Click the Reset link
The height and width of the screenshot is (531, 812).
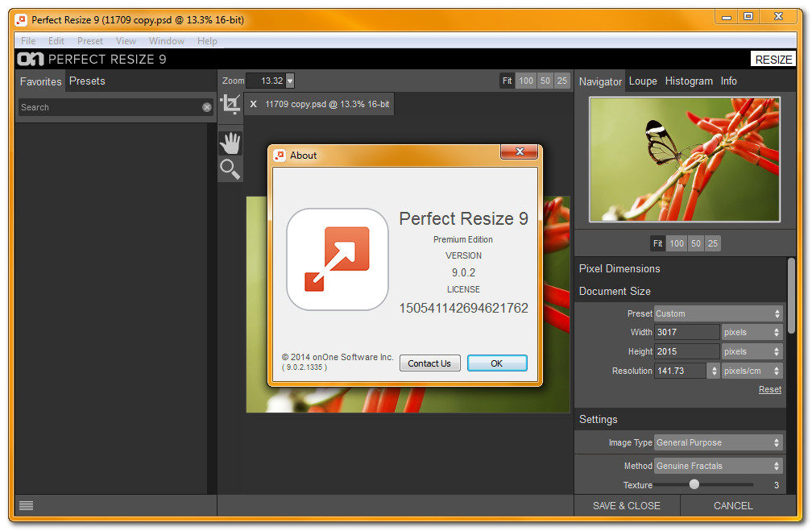tap(769, 389)
